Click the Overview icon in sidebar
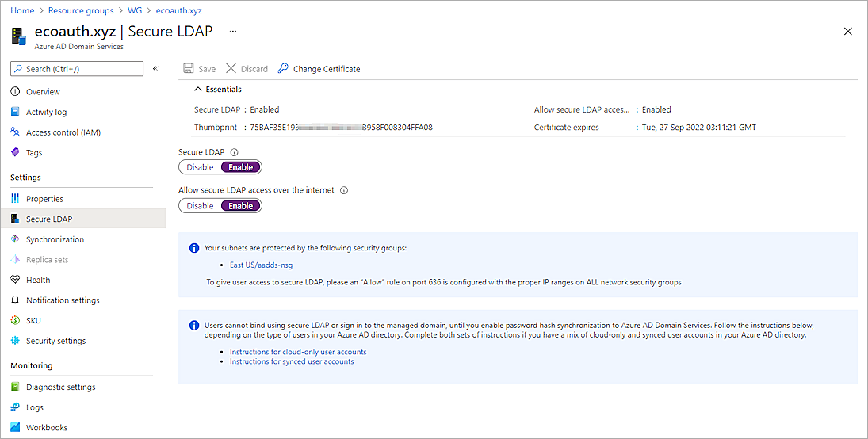Image resolution: width=868 pixels, height=439 pixels. (16, 92)
